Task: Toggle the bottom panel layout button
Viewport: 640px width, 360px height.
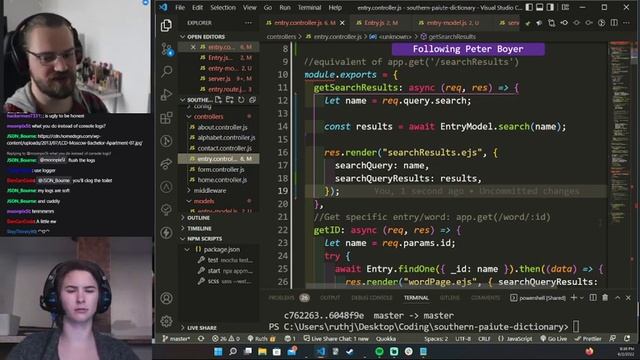Action: tap(540, 7)
